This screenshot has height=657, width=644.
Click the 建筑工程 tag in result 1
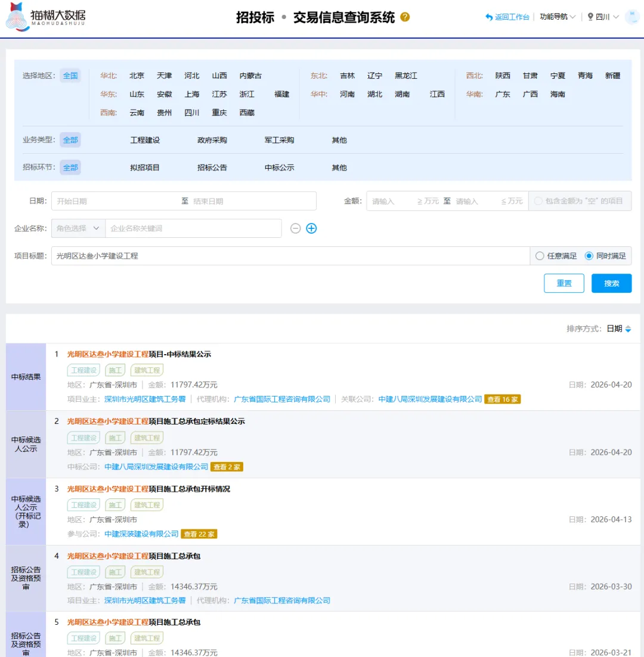pyautogui.click(x=147, y=370)
